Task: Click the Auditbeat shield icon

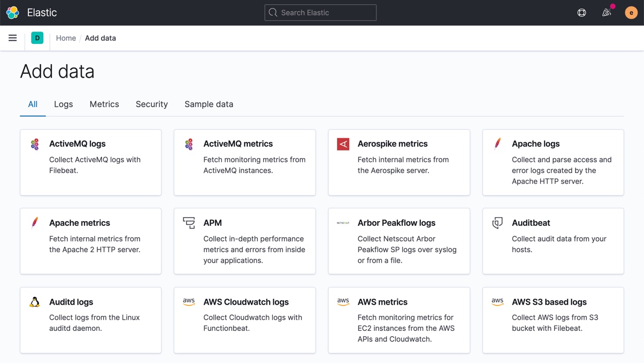Action: pyautogui.click(x=497, y=223)
